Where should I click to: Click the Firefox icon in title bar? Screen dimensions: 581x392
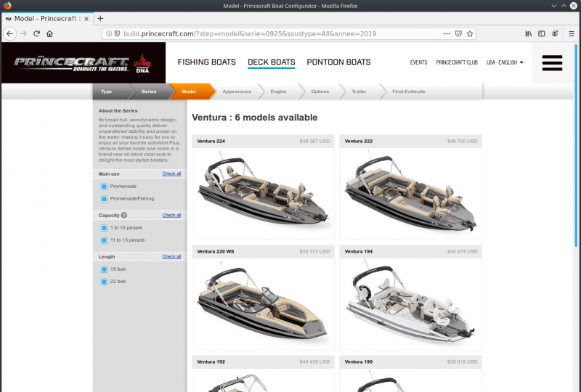7,6
